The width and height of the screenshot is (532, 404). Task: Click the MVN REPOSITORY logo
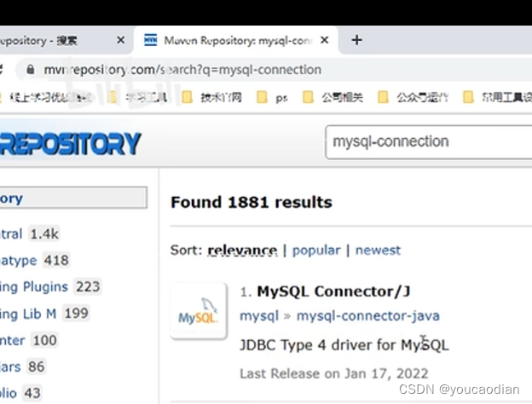click(x=70, y=144)
